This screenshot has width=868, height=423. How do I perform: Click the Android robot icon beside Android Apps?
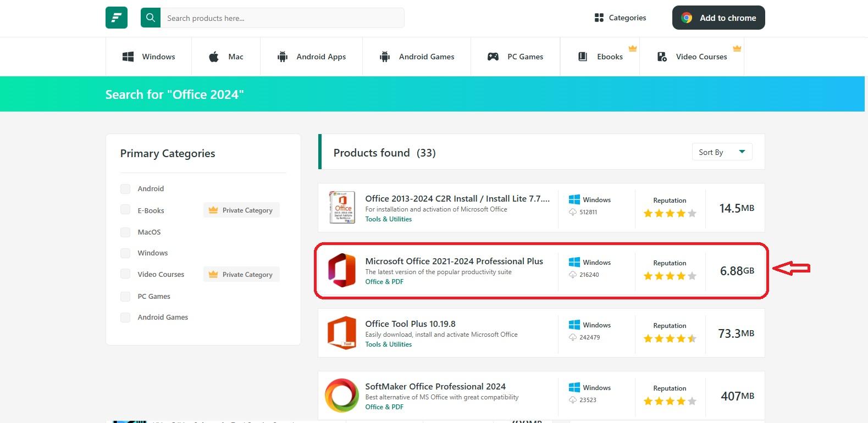283,57
